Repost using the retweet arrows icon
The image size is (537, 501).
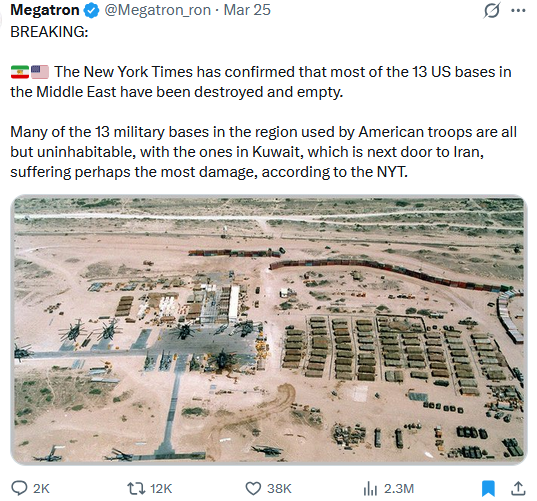click(x=136, y=488)
